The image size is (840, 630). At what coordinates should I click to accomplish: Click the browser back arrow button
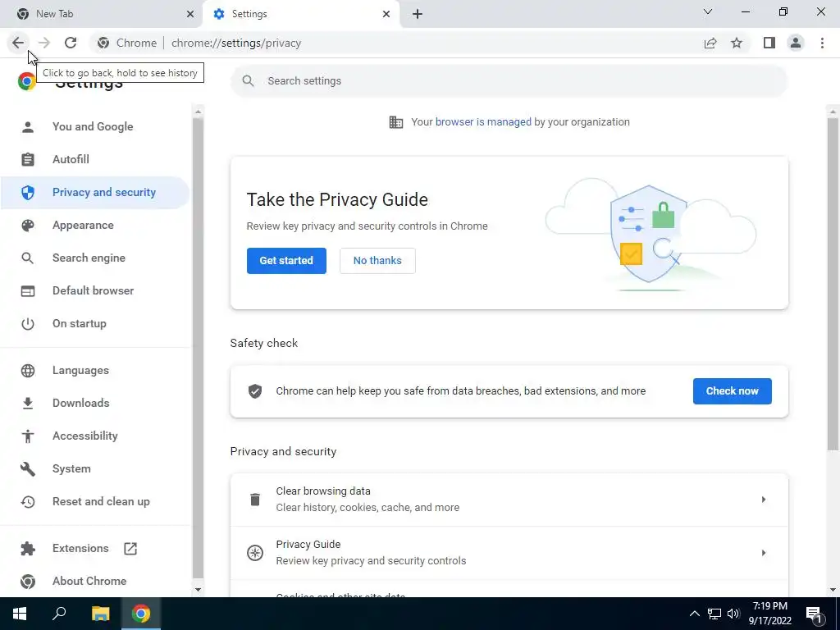click(x=18, y=43)
